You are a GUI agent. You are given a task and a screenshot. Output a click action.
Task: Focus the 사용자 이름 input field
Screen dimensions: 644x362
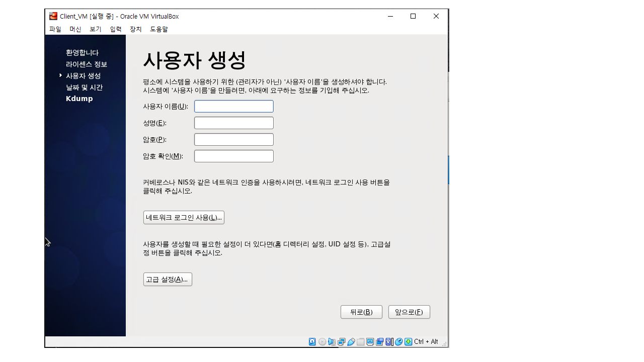pyautogui.click(x=234, y=107)
